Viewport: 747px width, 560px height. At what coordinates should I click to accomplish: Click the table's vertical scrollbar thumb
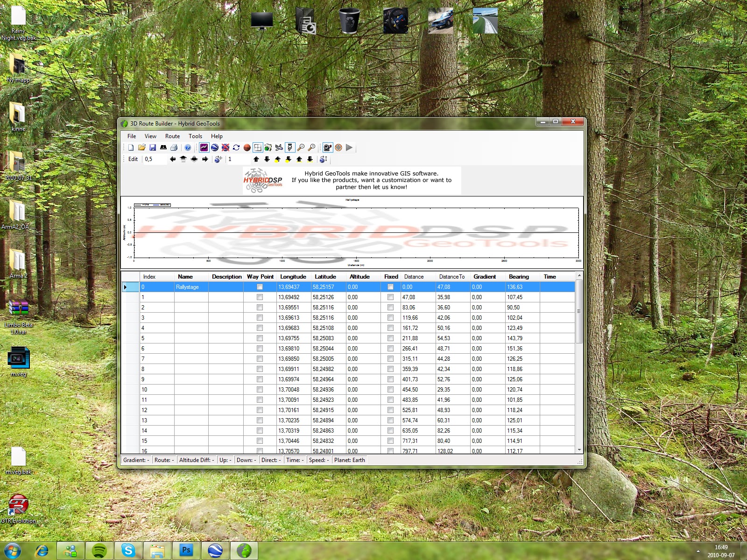coord(579,311)
